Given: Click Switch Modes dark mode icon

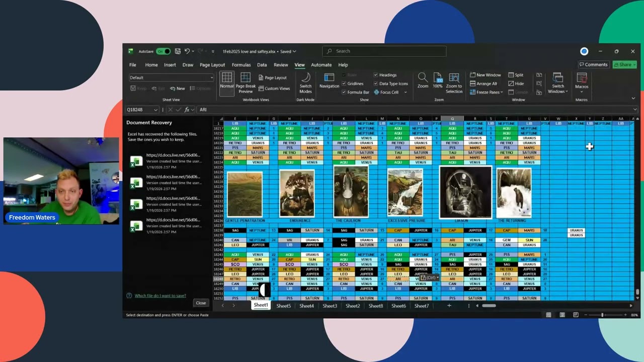Looking at the screenshot, I should (x=305, y=83).
